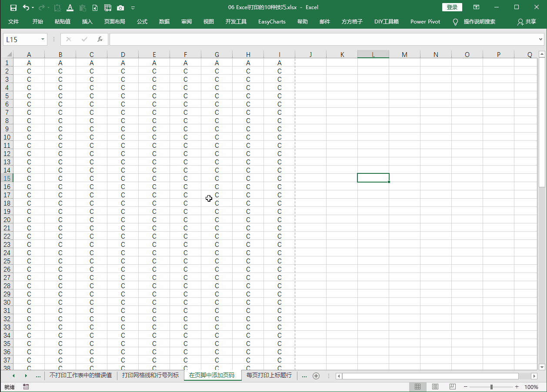Image resolution: width=547 pixels, height=392 pixels.
Task: Open the EasyCharts ribbon tab
Action: coord(272,22)
